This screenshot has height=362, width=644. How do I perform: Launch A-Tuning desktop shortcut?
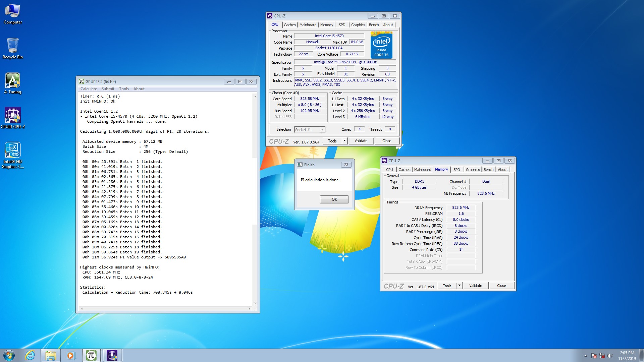[x=13, y=83]
